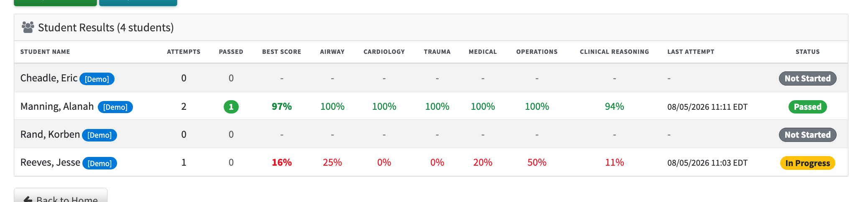Sort by Student Name column header
This screenshot has height=202, width=868.
click(x=45, y=52)
